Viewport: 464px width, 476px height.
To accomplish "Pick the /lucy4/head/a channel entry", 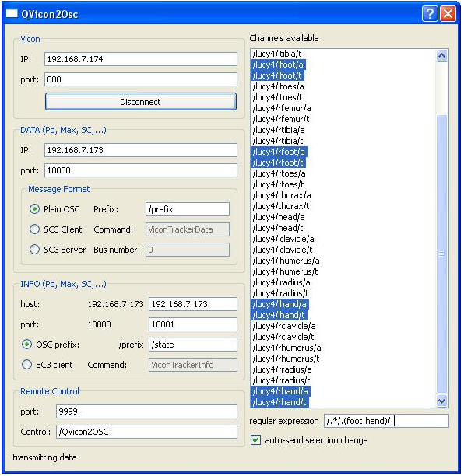I will (279, 217).
